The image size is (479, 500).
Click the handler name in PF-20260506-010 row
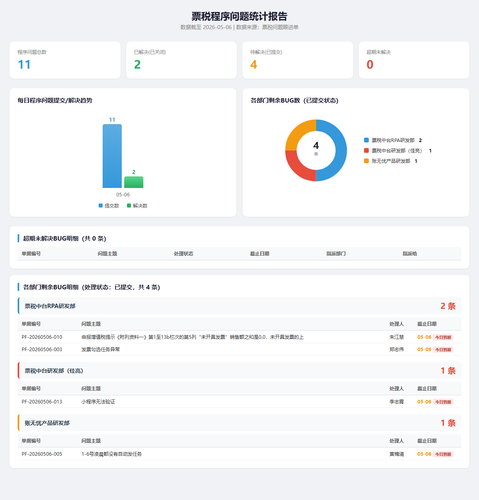click(397, 337)
